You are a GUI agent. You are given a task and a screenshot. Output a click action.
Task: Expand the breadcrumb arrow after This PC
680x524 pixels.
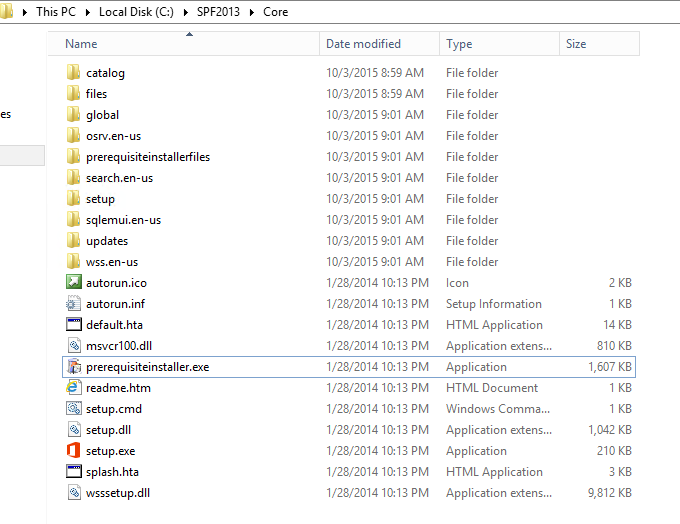88,12
